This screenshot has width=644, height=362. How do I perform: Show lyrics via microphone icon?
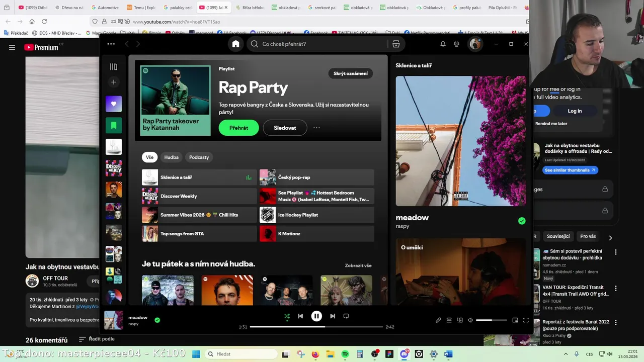point(438,320)
